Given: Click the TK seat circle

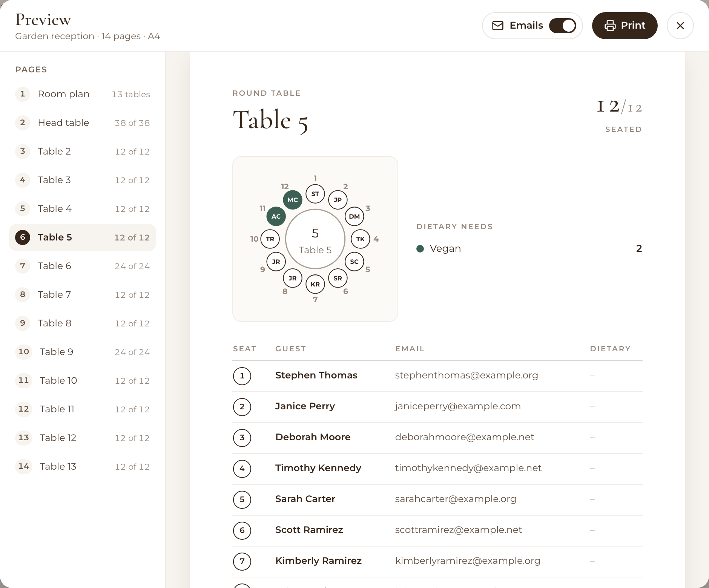Looking at the screenshot, I should [361, 239].
